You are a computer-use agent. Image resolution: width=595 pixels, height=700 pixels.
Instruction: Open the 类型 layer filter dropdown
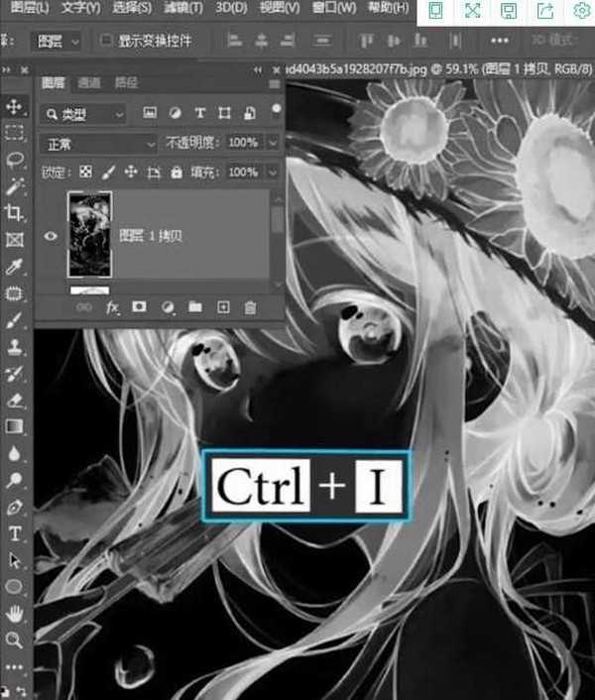tap(83, 114)
